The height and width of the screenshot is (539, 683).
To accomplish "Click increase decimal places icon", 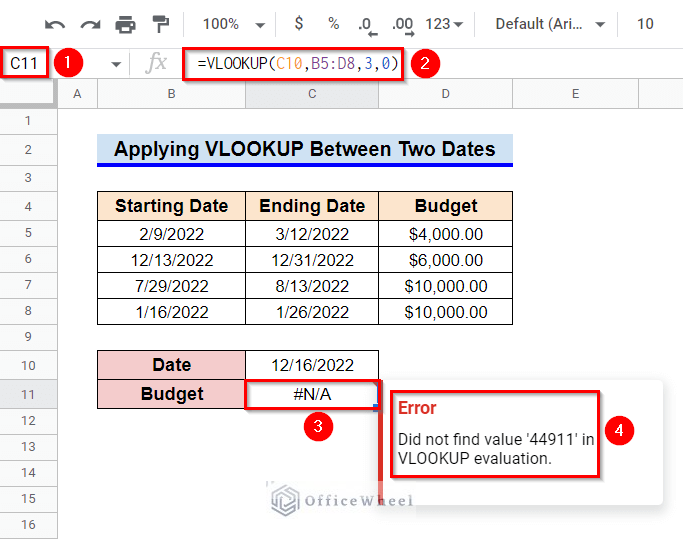I will [x=403, y=26].
